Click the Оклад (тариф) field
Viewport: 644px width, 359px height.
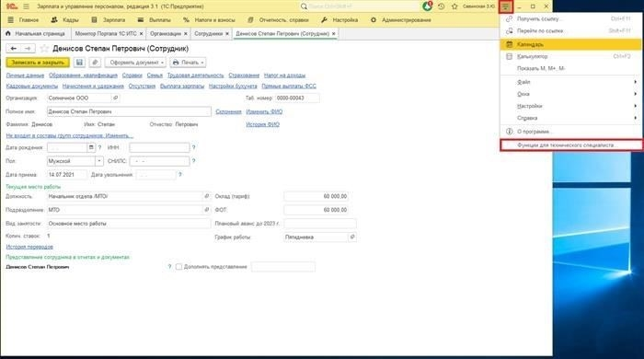pyautogui.click(x=316, y=196)
